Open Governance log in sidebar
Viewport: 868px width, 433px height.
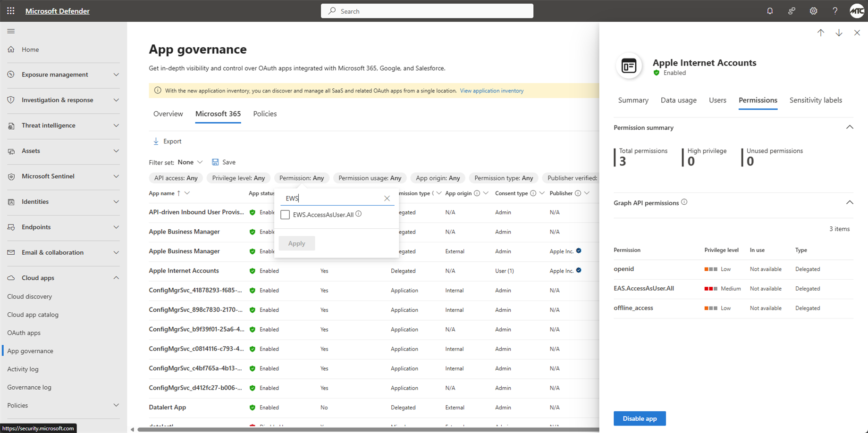click(29, 387)
